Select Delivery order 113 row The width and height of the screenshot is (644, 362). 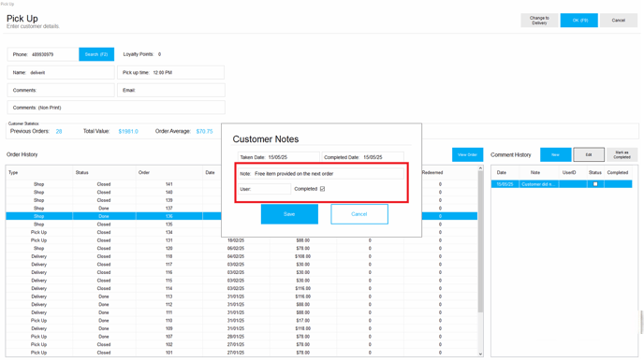[x=241, y=297]
